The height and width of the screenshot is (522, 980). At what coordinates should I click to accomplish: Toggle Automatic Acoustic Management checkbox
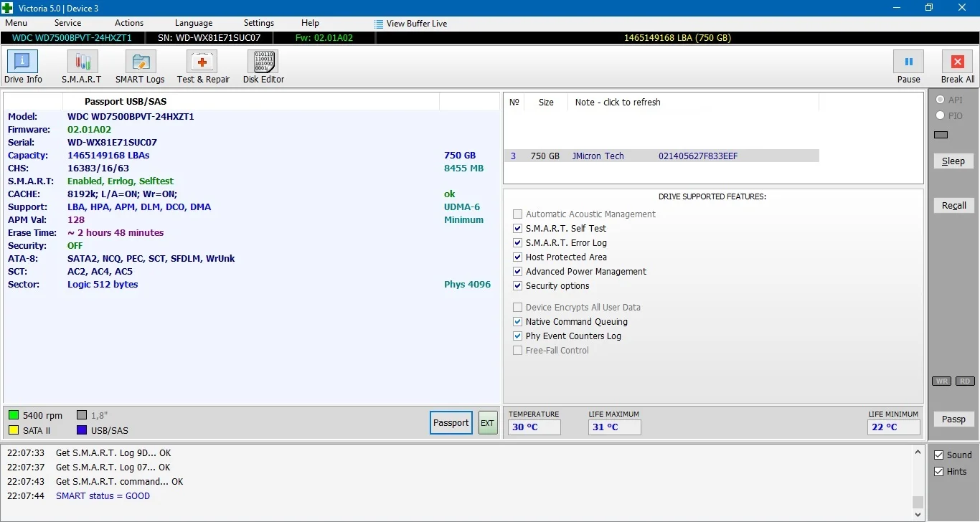point(518,214)
